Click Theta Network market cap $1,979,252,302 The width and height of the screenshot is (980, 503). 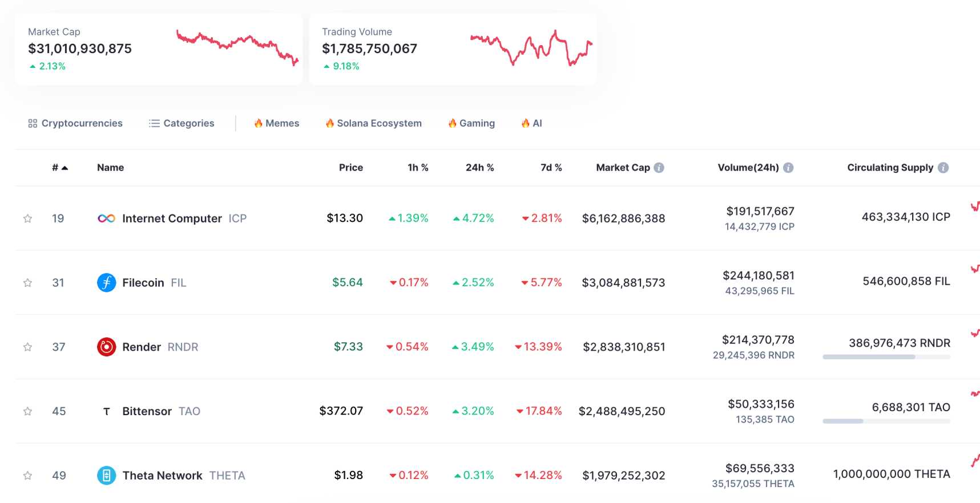(x=624, y=476)
